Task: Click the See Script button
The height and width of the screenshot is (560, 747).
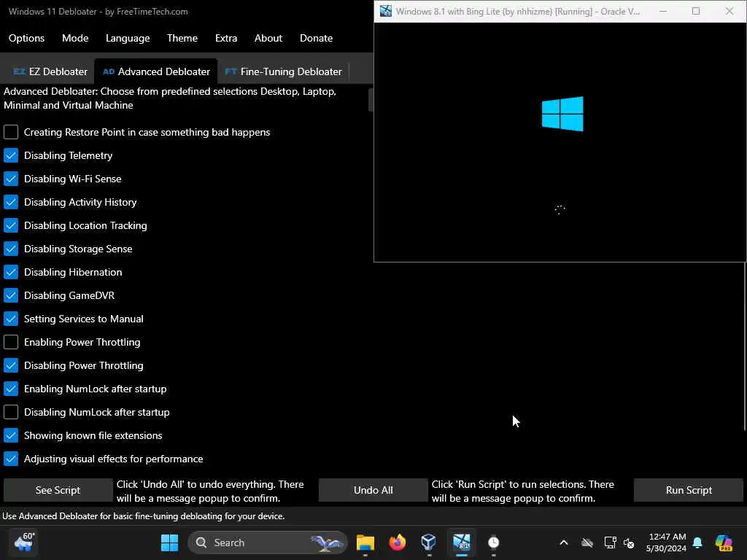Action: pos(58,490)
